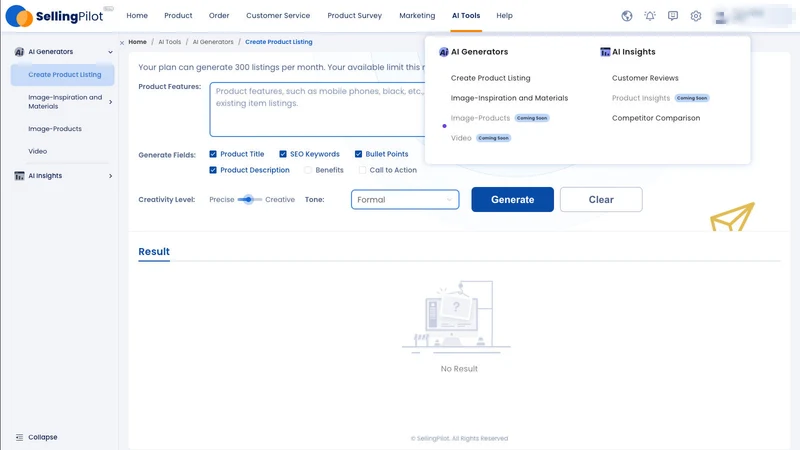Click the AI Generators sidebar icon
The height and width of the screenshot is (450, 800).
19,52
